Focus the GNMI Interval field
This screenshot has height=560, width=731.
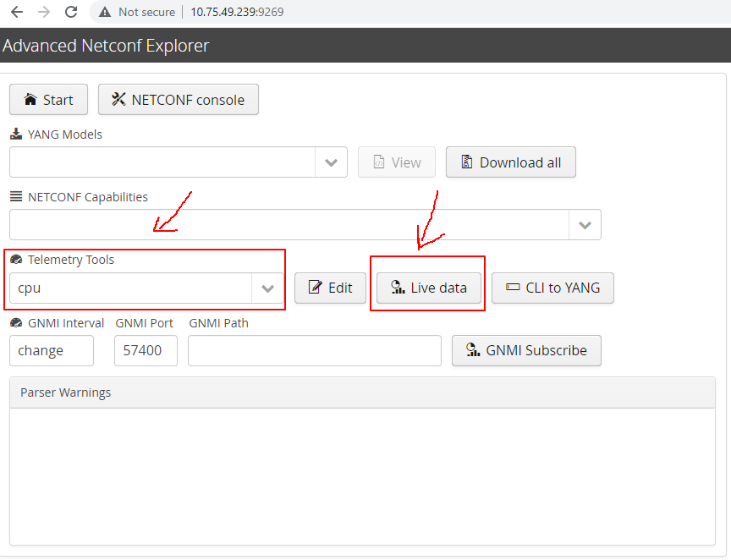52,351
